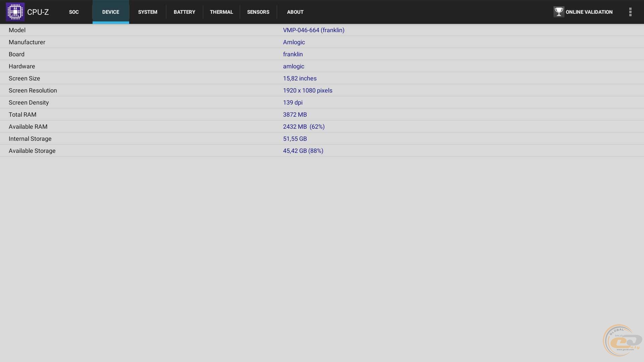
Task: Select the DEVICE tab
Action: pos(111,12)
